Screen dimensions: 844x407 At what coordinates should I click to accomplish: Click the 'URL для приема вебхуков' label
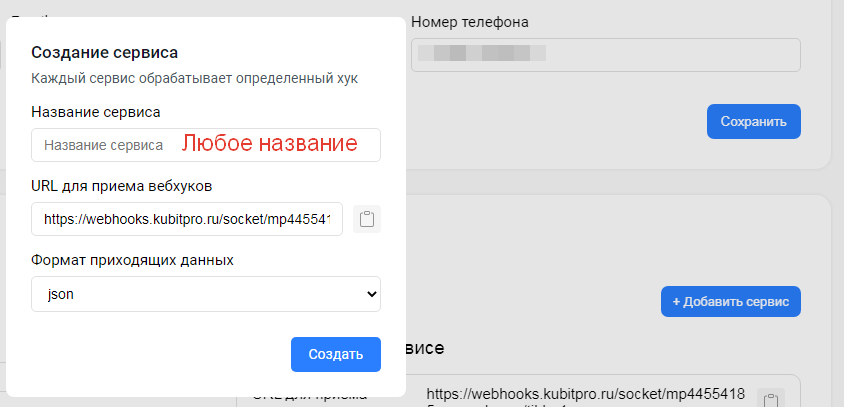121,185
